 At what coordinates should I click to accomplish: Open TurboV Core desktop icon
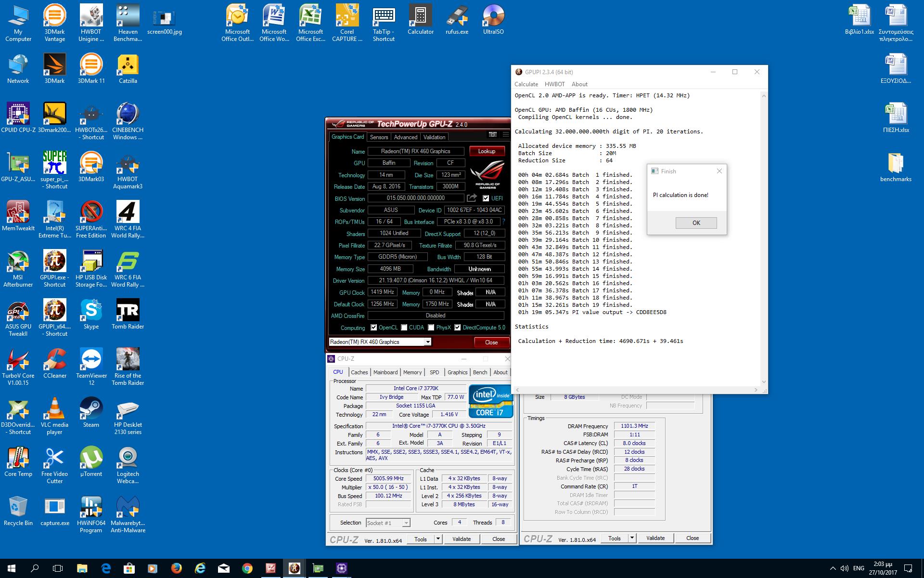click(x=18, y=367)
